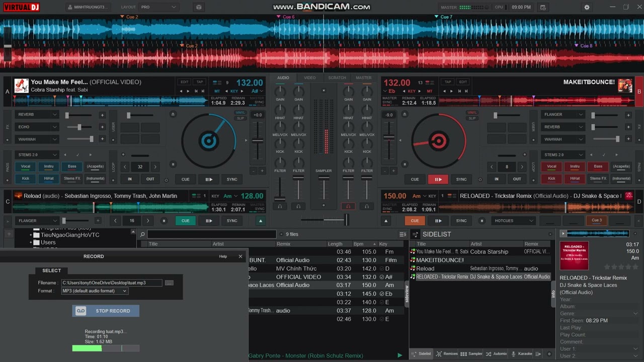
Task: Switch to the MASTER mixer tab
Action: click(364, 77)
